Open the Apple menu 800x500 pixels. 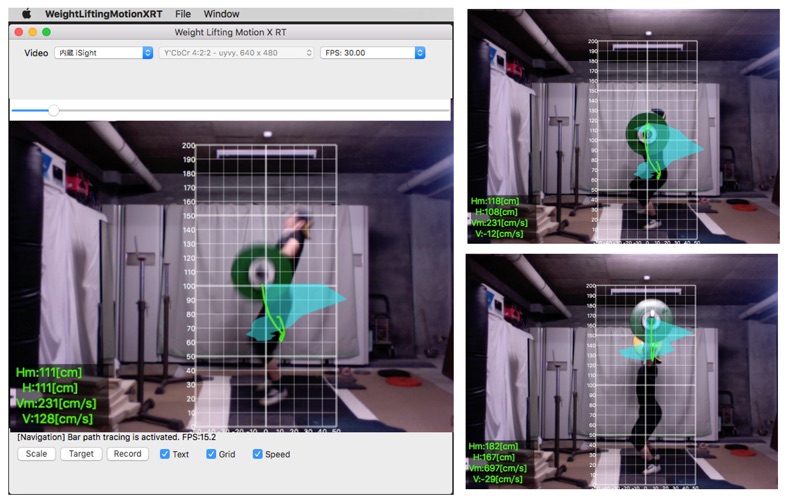pos(27,14)
